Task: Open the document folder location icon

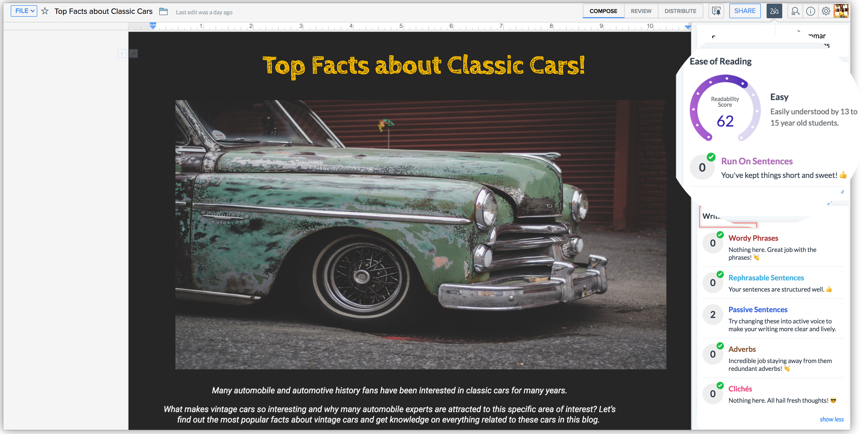Action: 163,11
